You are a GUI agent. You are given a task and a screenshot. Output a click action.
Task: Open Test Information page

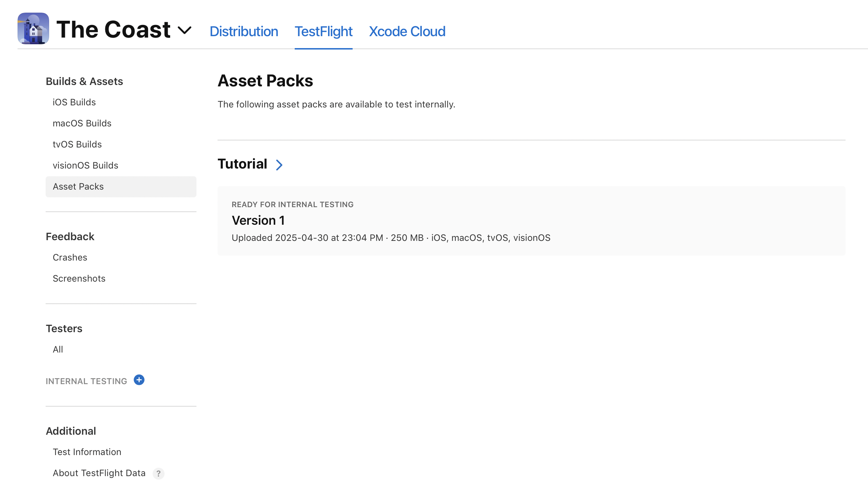(87, 452)
